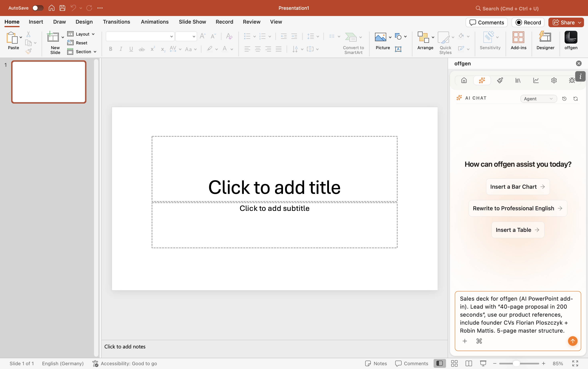Click the Comments button in the ribbon header
The width and height of the screenshot is (588, 369).
486,22
